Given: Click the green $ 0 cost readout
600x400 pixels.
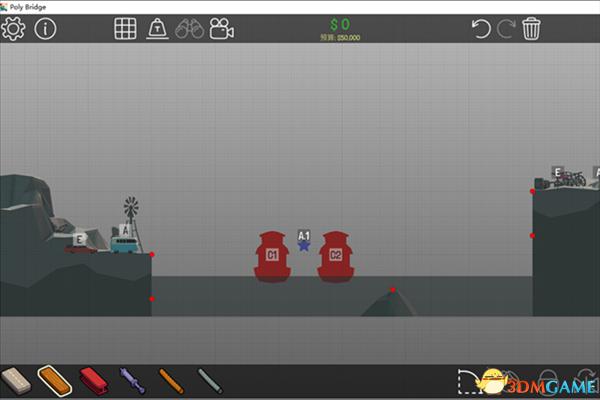Looking at the screenshot, I should pyautogui.click(x=340, y=24).
